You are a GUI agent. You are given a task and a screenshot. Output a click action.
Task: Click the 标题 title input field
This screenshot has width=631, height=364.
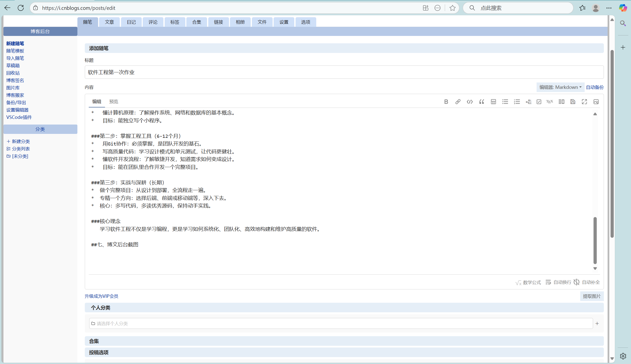click(344, 72)
